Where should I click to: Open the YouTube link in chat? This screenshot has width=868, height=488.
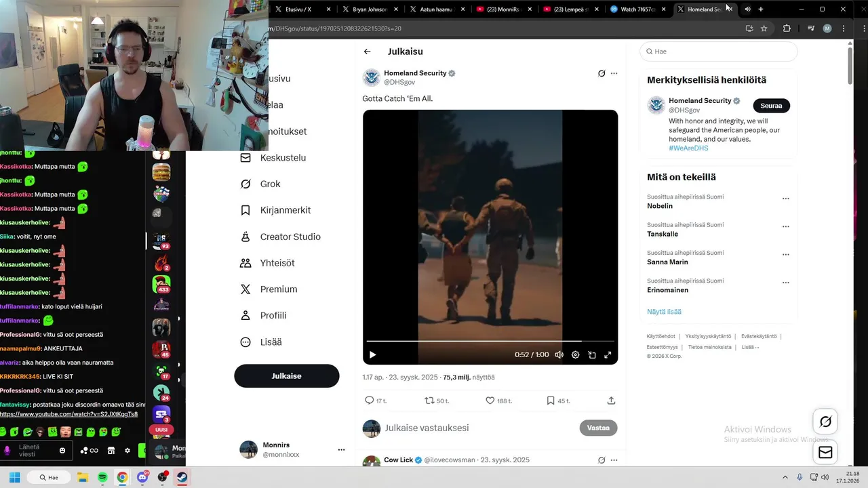[68, 414]
